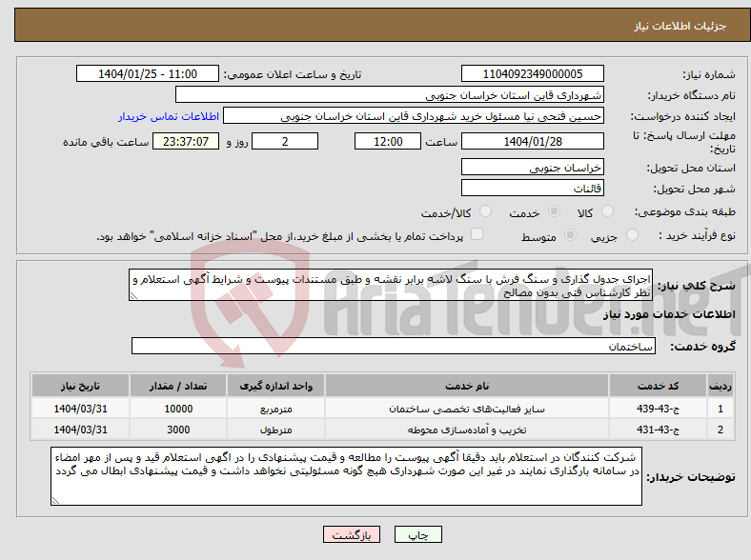Click the مترمربع unit cell

275,409
